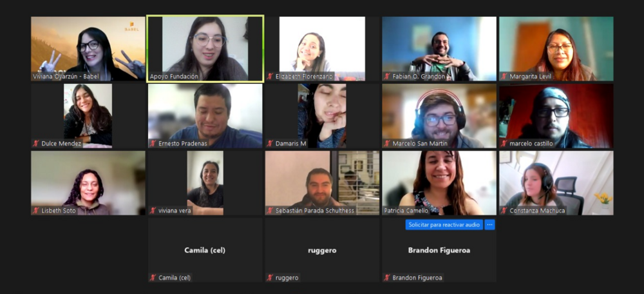The width and height of the screenshot is (644, 294).
Task: Open the three-dots menu on Brandon Figueroa tile
Action: (489, 225)
